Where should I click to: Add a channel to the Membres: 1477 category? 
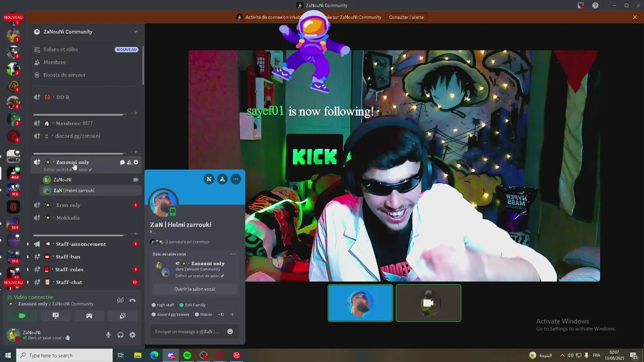tap(136, 113)
